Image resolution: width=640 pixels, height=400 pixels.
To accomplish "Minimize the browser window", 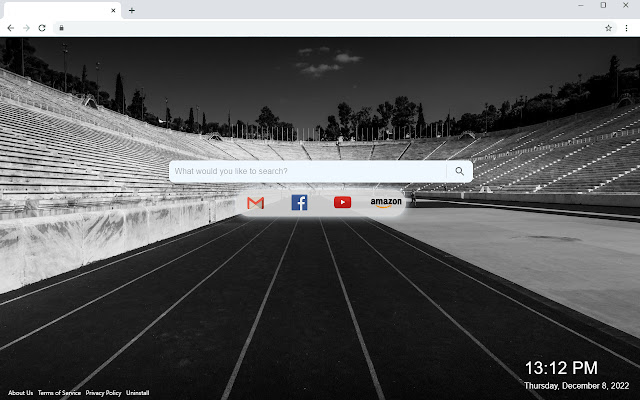I will [x=580, y=5].
